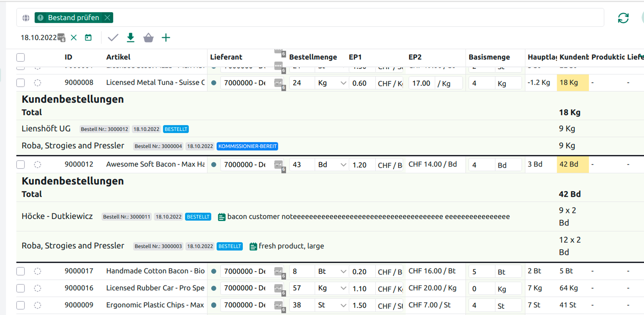Select checkbox for Awesome Soft Bacon row

pyautogui.click(x=21, y=164)
